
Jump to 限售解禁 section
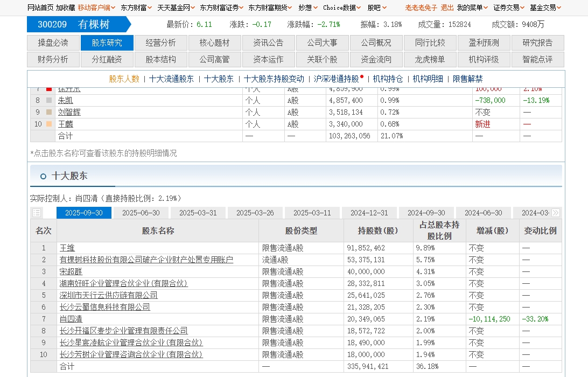467,79
